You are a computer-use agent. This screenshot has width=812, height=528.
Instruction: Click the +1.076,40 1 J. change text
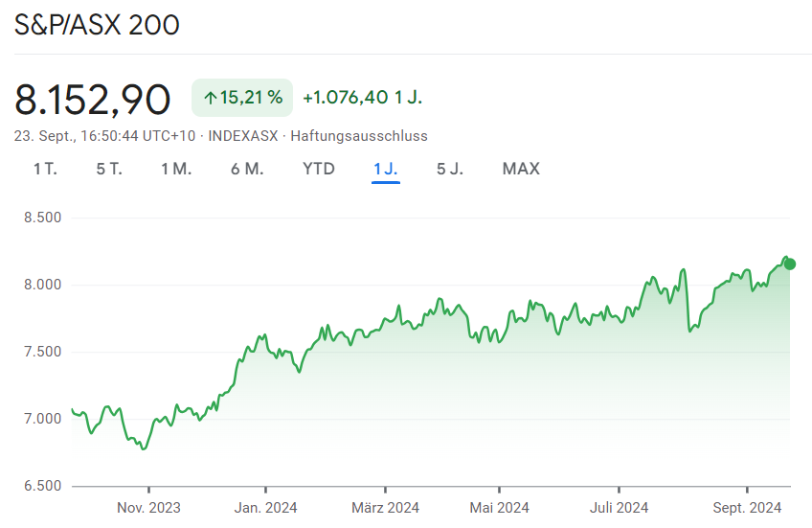363,98
